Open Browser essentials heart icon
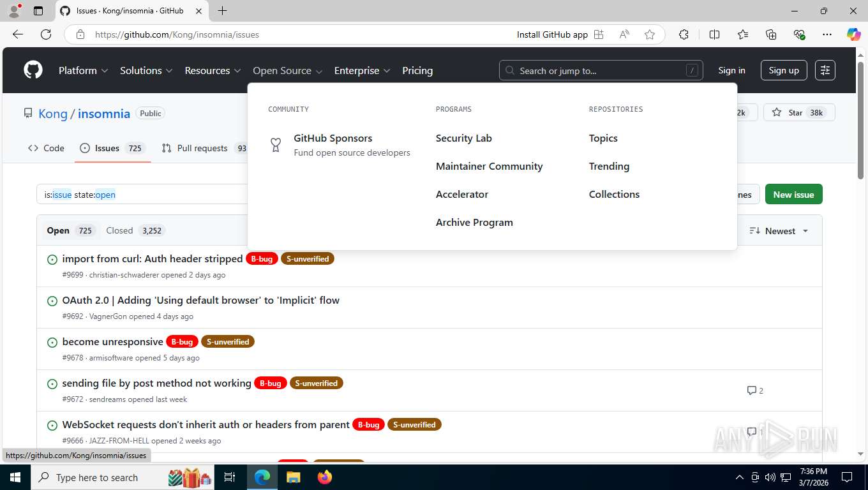Screen dimensions: 868x490 point(799,34)
